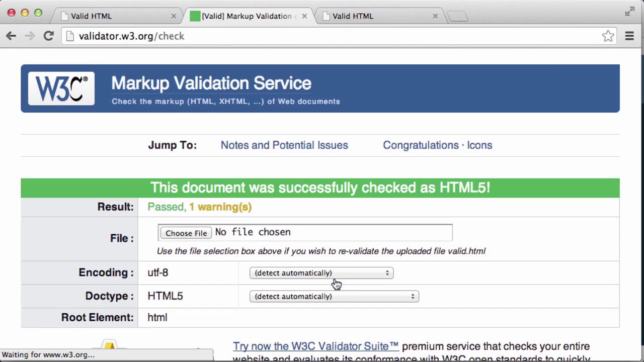The image size is (644, 362).
Task: Click the page icon in the address bar
Action: [x=70, y=36]
